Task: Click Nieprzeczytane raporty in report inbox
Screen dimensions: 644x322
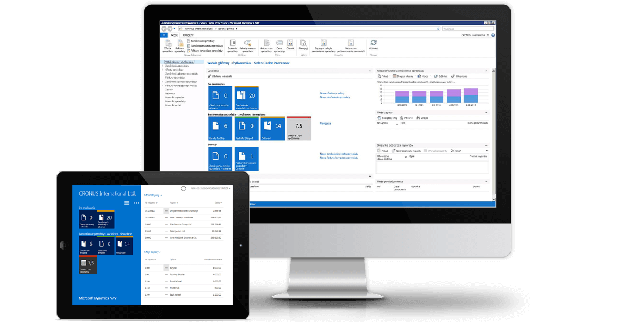Action: (406, 151)
